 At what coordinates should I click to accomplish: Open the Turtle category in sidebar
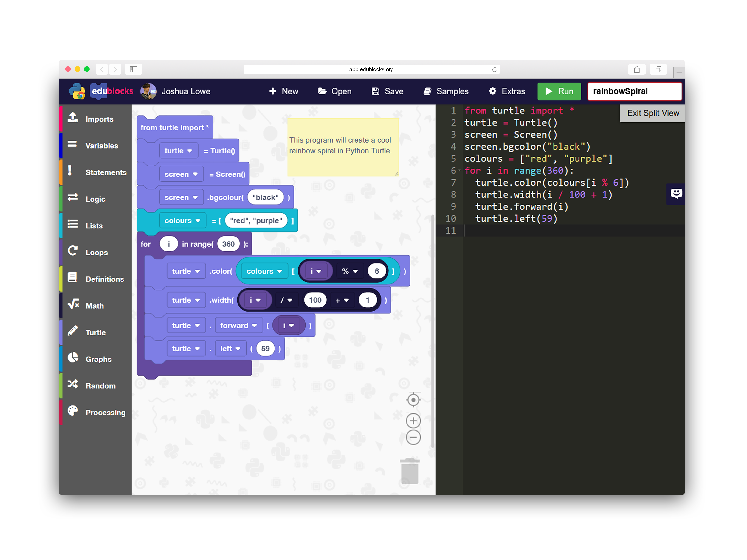[x=96, y=332]
